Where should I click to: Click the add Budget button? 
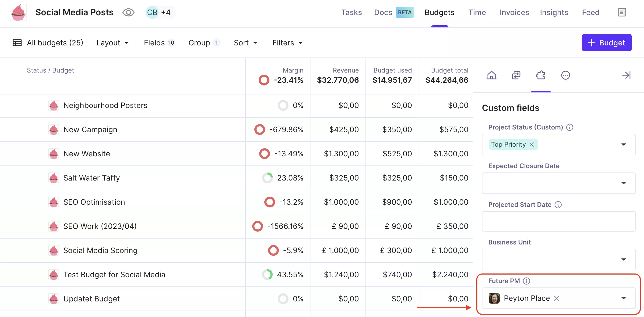[607, 43]
